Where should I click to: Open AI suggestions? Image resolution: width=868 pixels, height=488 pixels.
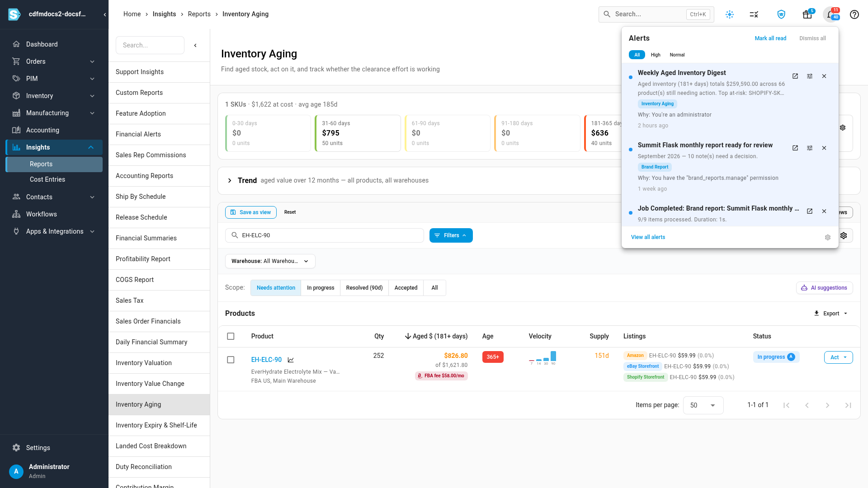coord(825,288)
